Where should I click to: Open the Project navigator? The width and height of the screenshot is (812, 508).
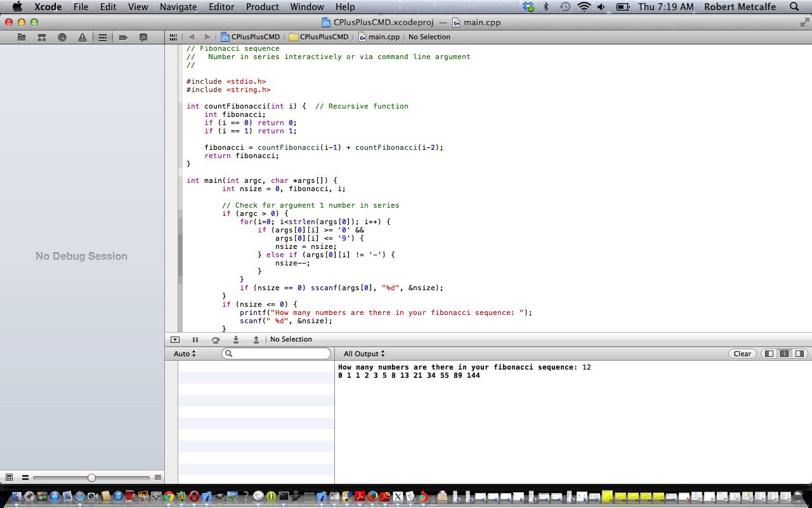(22, 37)
